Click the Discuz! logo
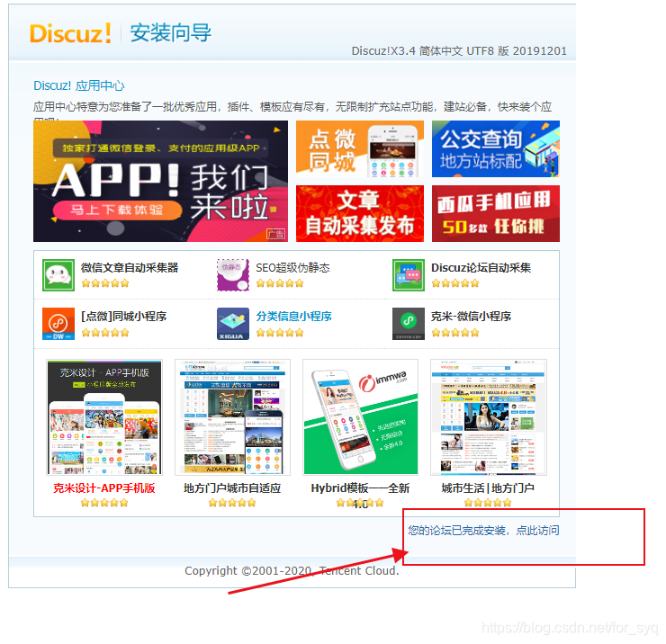Image resolution: width=666 pixels, height=644 pixels. click(70, 33)
